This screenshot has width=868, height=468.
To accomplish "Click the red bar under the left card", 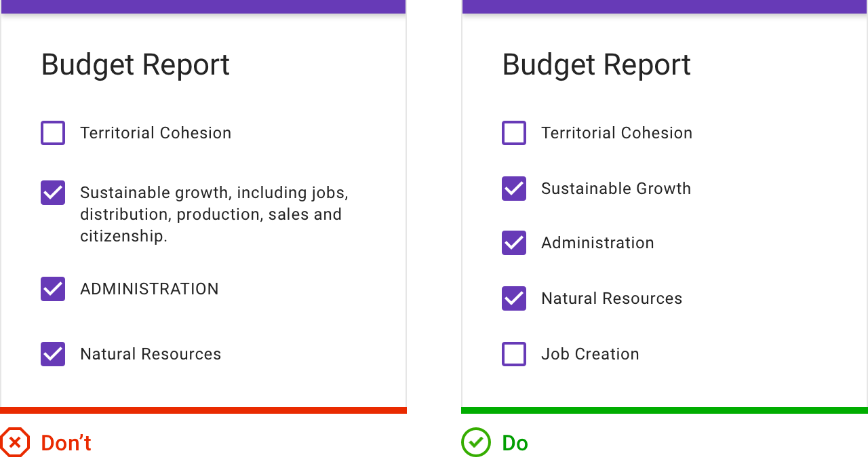I will 203,410.
